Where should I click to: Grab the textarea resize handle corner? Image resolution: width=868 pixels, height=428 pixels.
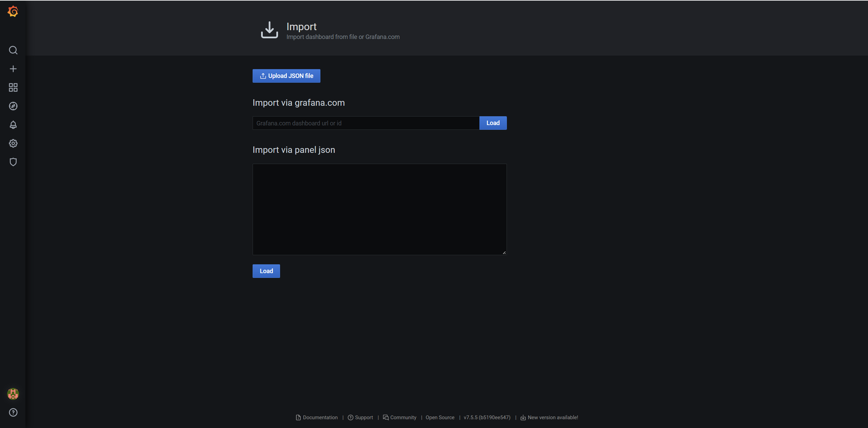[504, 252]
